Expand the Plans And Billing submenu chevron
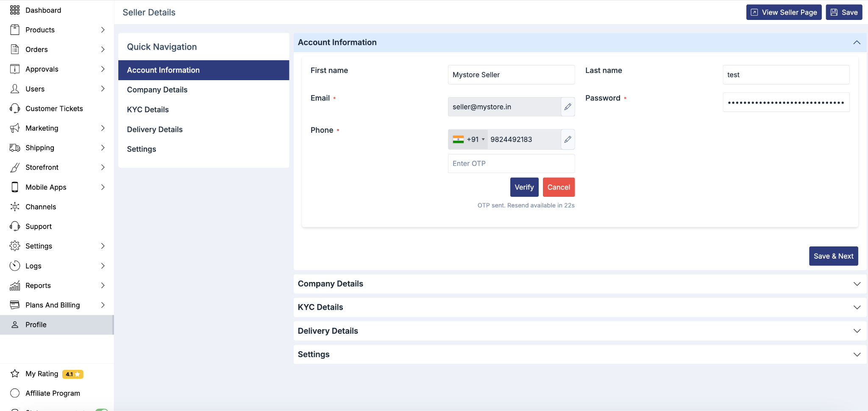The height and width of the screenshot is (411, 868). [x=103, y=305]
